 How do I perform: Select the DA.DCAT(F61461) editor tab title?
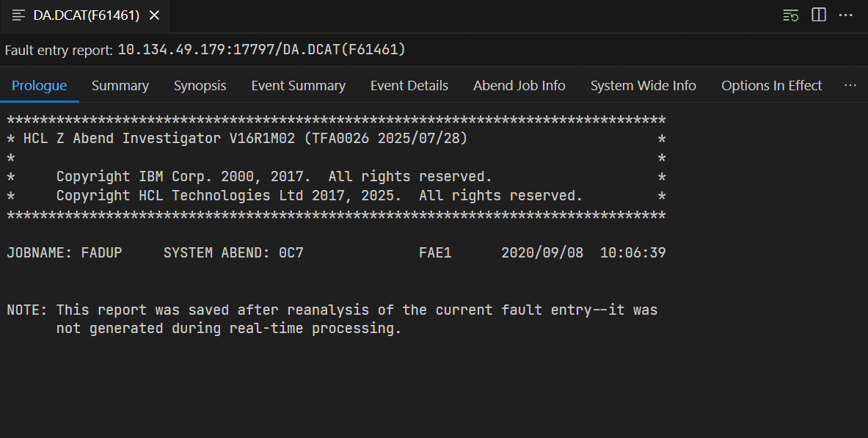pos(87,15)
